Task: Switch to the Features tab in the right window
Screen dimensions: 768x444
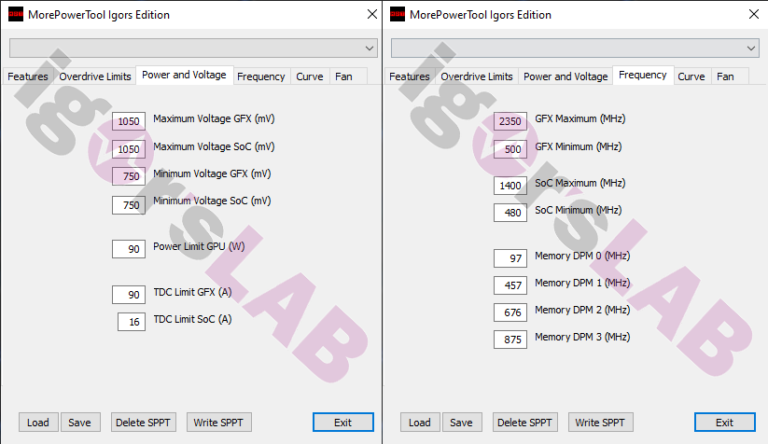Action: pyautogui.click(x=409, y=76)
